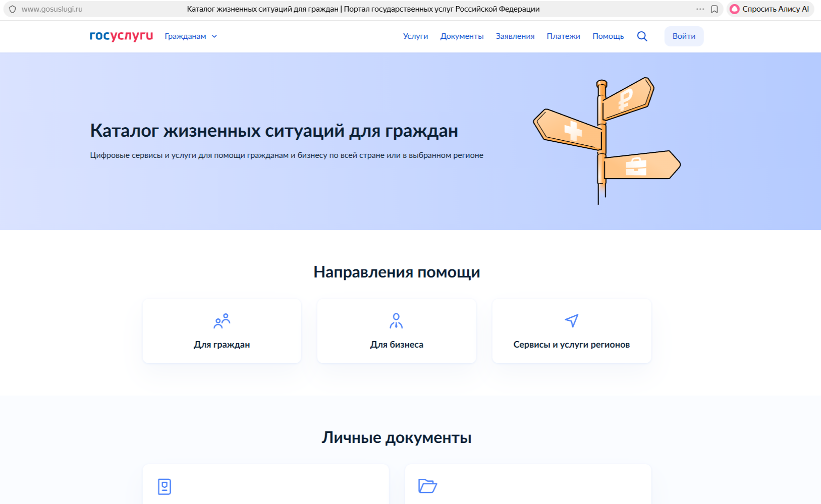Open the Платежи link

pyautogui.click(x=563, y=36)
